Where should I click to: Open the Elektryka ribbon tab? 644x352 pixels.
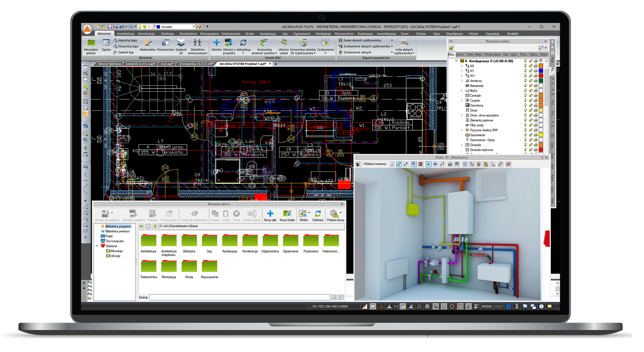click(x=167, y=34)
